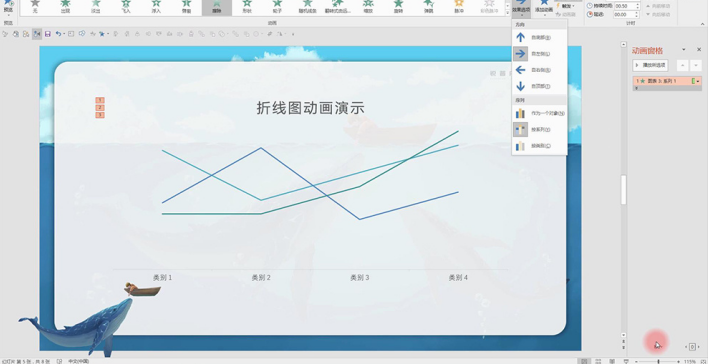
Task: Choose 自顶部 (From Top) direction
Action: [540, 86]
